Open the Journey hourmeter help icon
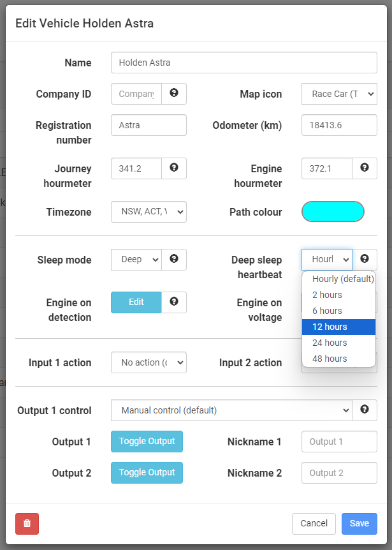Image resolution: width=392 pixels, height=550 pixels. click(174, 168)
